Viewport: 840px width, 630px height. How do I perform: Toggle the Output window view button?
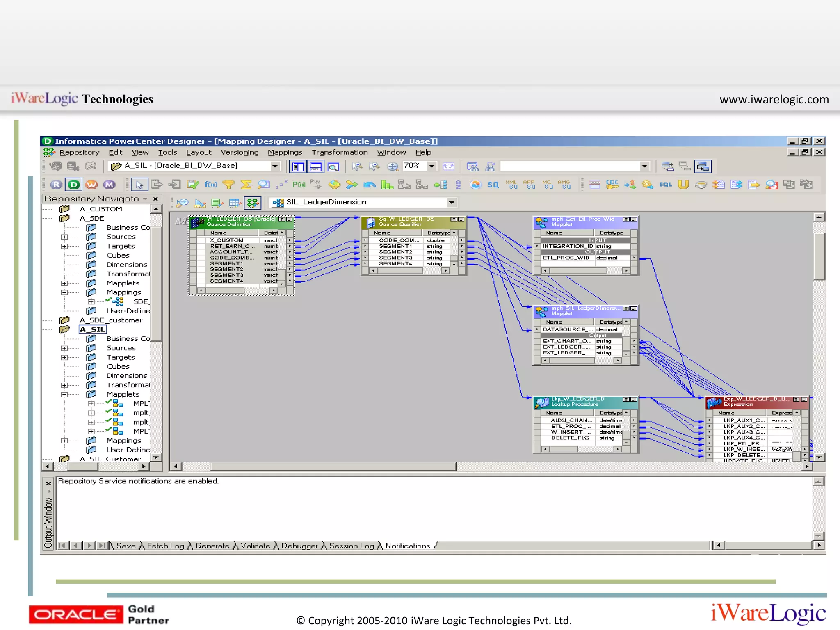315,167
